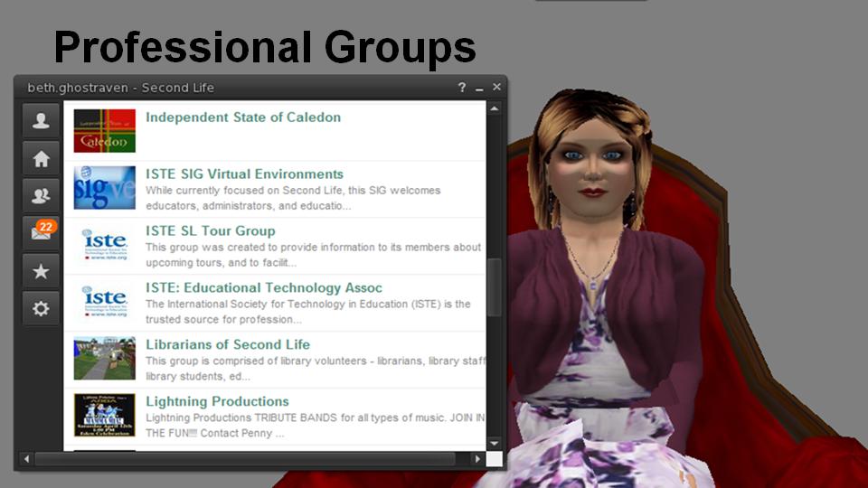Open the Friends icon with two people
This screenshot has height=488, width=868.
click(41, 196)
